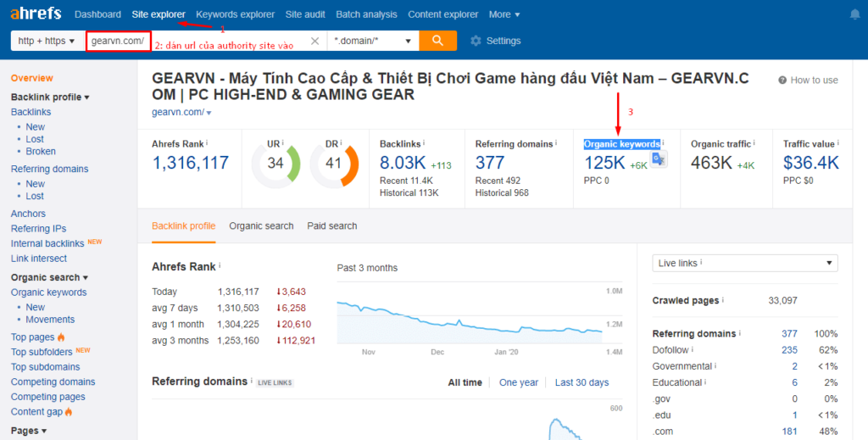
Task: Open Organic keywords in sidebar
Action: [48, 292]
